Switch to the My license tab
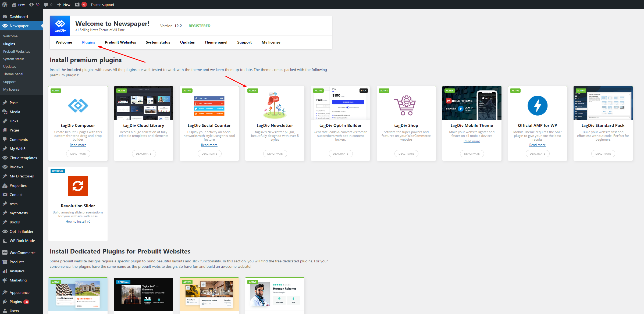This screenshot has width=644, height=314. tap(271, 42)
